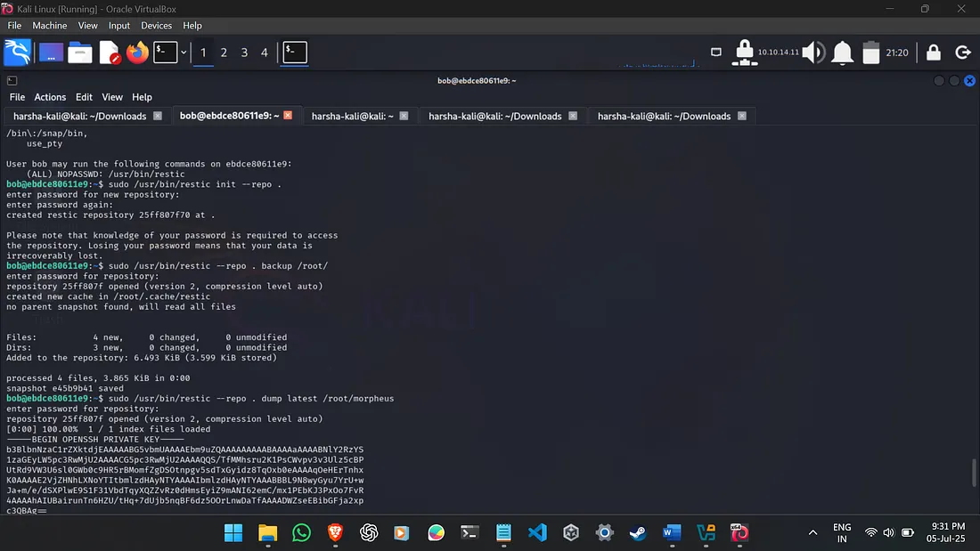The width and height of the screenshot is (980, 551).
Task: Mute audio via the speaker icon
Action: [813, 52]
